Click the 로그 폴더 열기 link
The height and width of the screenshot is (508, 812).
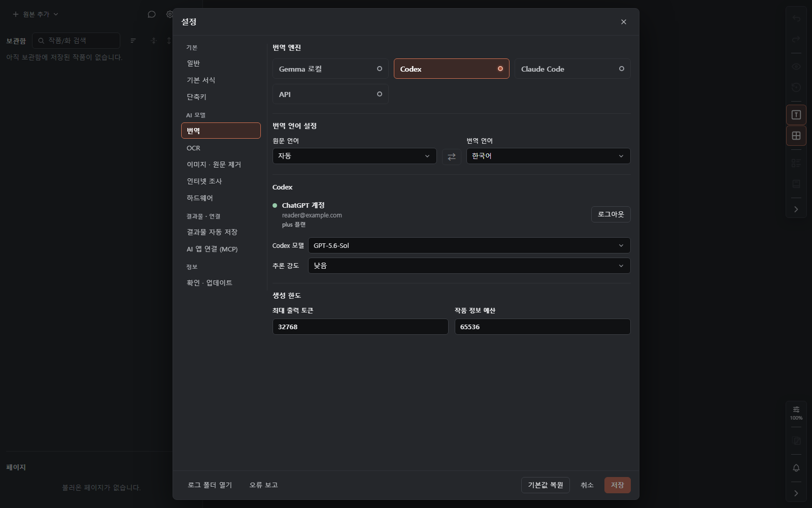click(210, 485)
